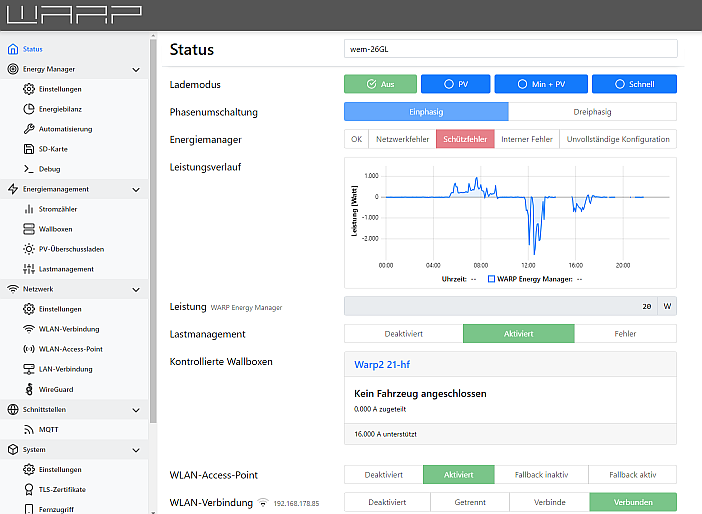The height and width of the screenshot is (514, 702).
Task: Collapse the Netzwerk section chevron
Action: [136, 290]
